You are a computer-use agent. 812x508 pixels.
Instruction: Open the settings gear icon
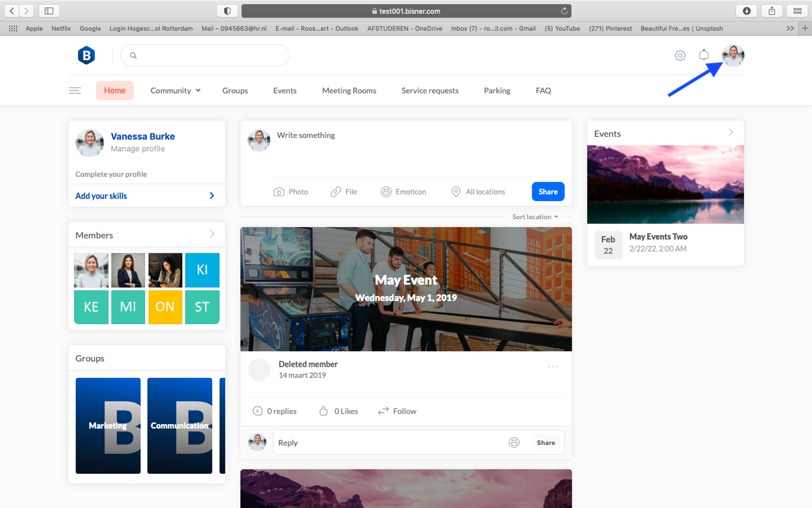[680, 55]
